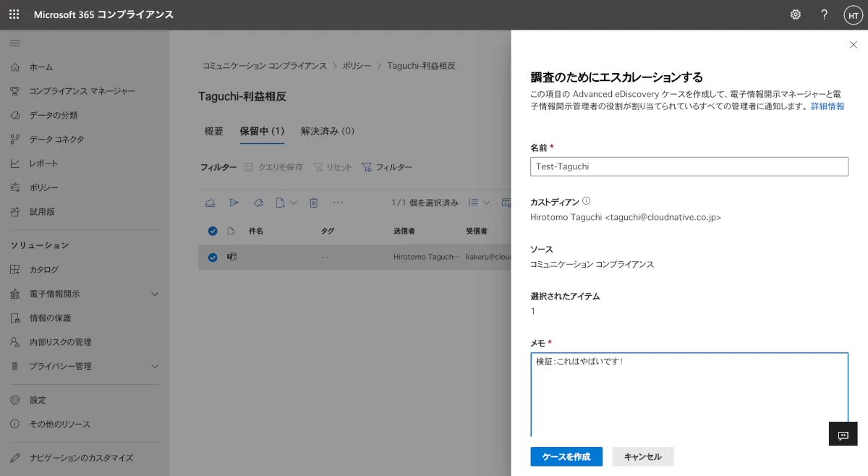Open the list view options dropdown
Image resolution: width=868 pixels, height=476 pixels.
point(479,203)
